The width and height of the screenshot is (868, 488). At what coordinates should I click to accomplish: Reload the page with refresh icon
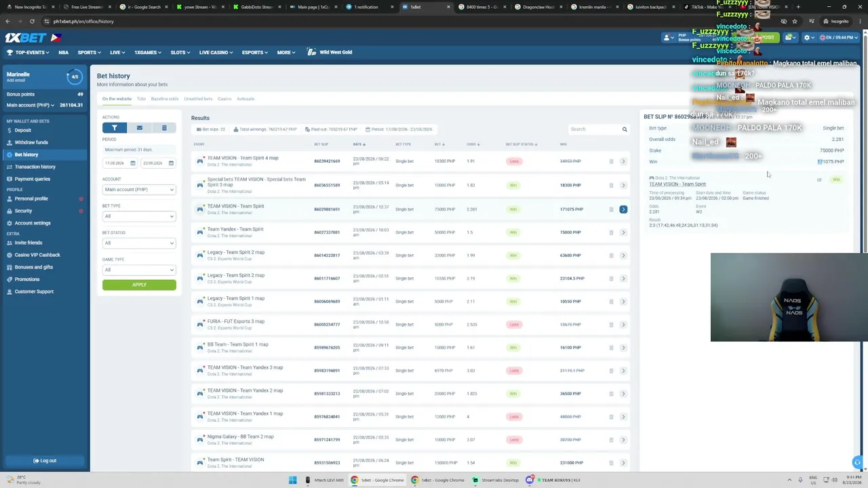coord(32,21)
